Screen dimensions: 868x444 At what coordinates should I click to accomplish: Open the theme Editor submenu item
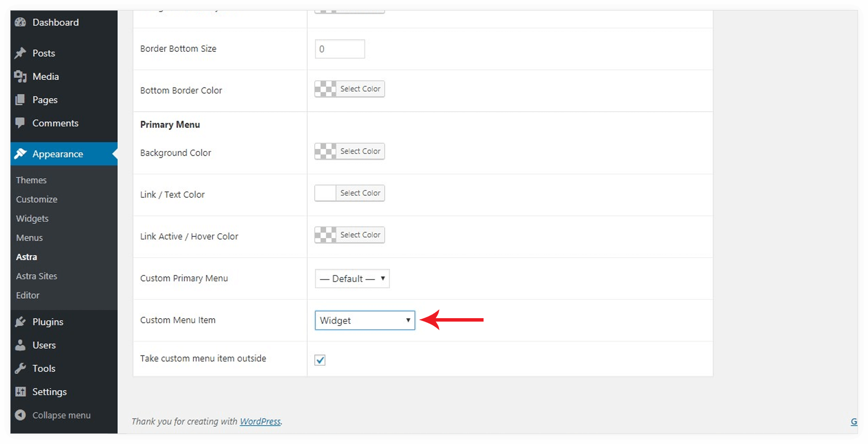pyautogui.click(x=28, y=295)
